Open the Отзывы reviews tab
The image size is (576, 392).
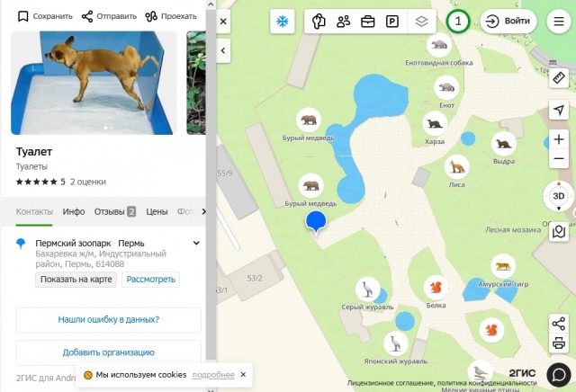click(115, 212)
